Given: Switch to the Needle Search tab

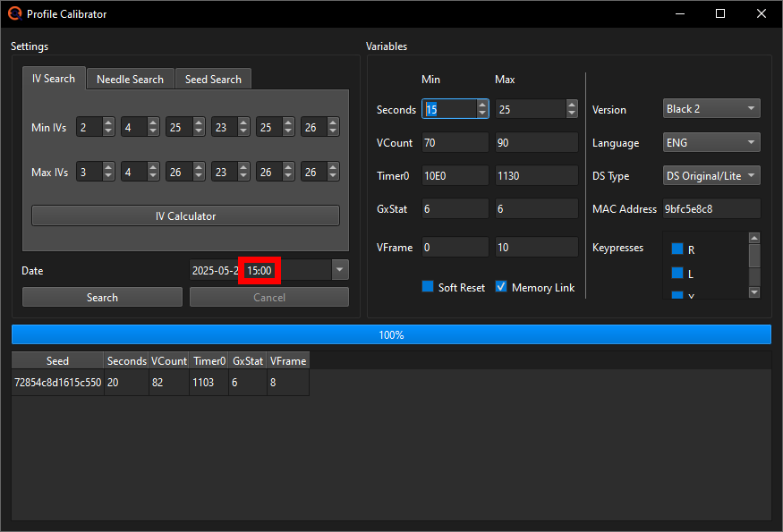Looking at the screenshot, I should (130, 79).
